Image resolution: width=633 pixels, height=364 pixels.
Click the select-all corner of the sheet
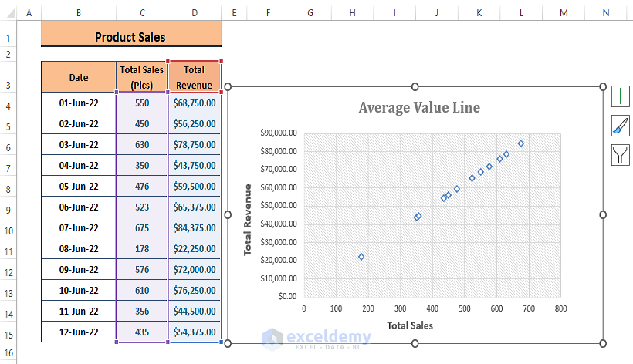8,13
